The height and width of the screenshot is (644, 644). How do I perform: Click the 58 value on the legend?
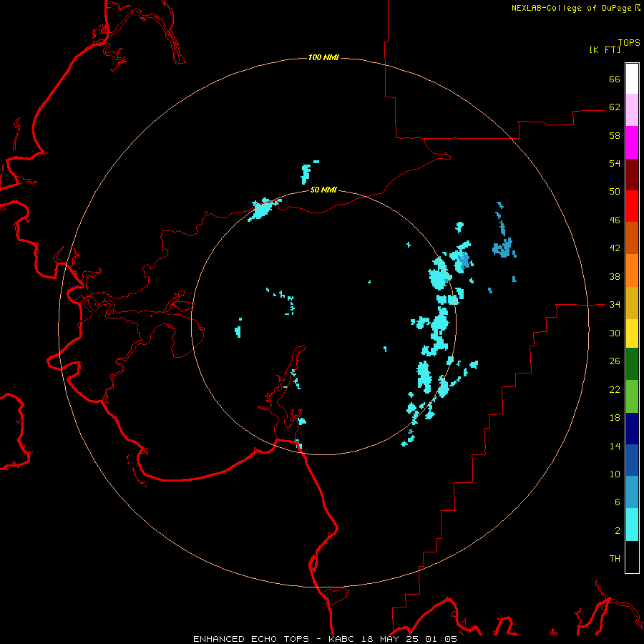[x=615, y=135]
